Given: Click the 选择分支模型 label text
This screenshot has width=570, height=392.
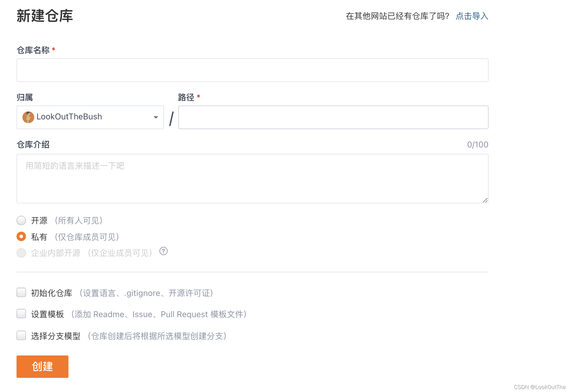Looking at the screenshot, I should click(56, 336).
